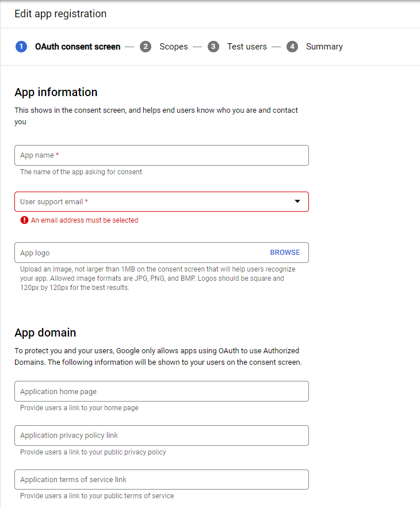Screen dimensions: 420x508
Task: Click 'Provide users a link to your home page' hint
Action: pyautogui.click(x=79, y=408)
